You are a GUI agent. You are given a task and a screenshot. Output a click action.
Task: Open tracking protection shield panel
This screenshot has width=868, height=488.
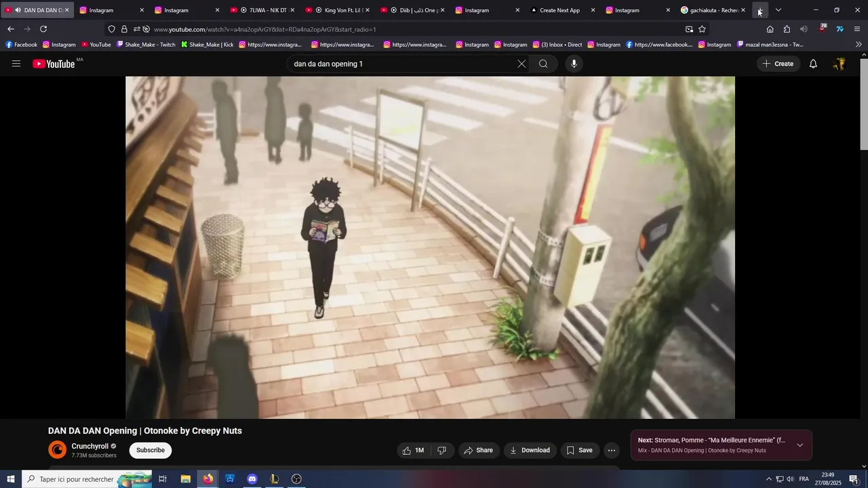pyautogui.click(x=112, y=29)
